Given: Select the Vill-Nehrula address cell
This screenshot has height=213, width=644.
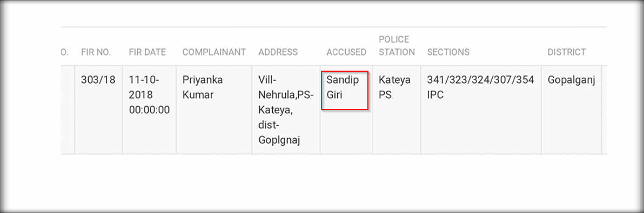Looking at the screenshot, I should click(x=286, y=110).
